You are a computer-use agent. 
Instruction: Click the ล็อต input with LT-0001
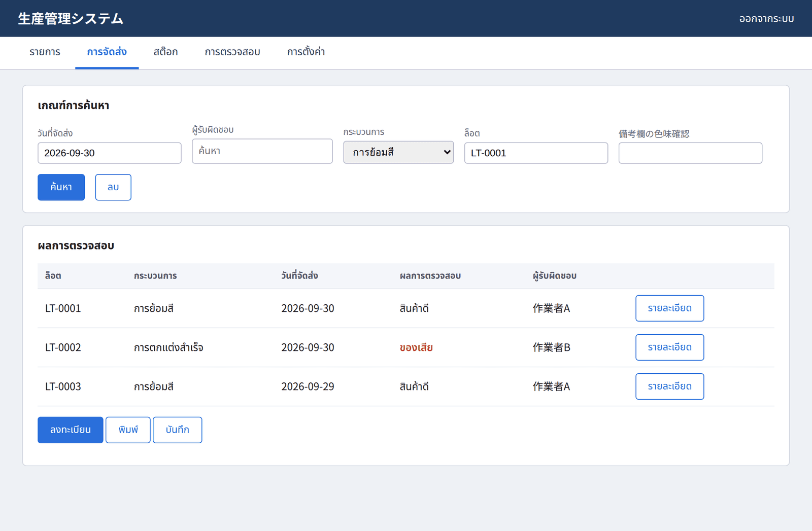coord(536,153)
